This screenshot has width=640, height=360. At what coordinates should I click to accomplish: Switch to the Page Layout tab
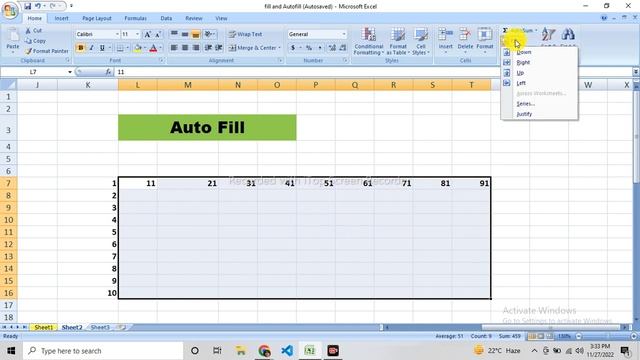[97, 18]
